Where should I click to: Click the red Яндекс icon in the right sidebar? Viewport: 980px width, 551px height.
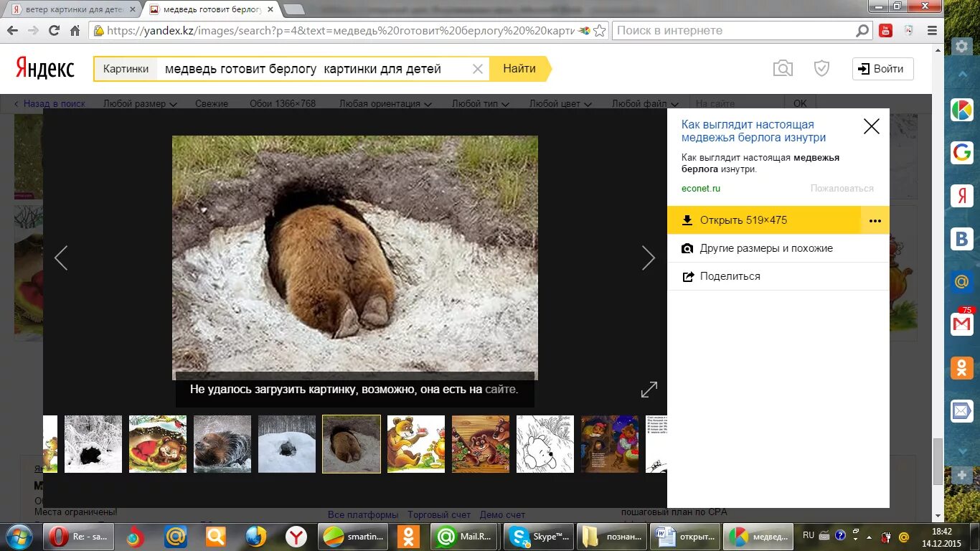click(x=961, y=194)
